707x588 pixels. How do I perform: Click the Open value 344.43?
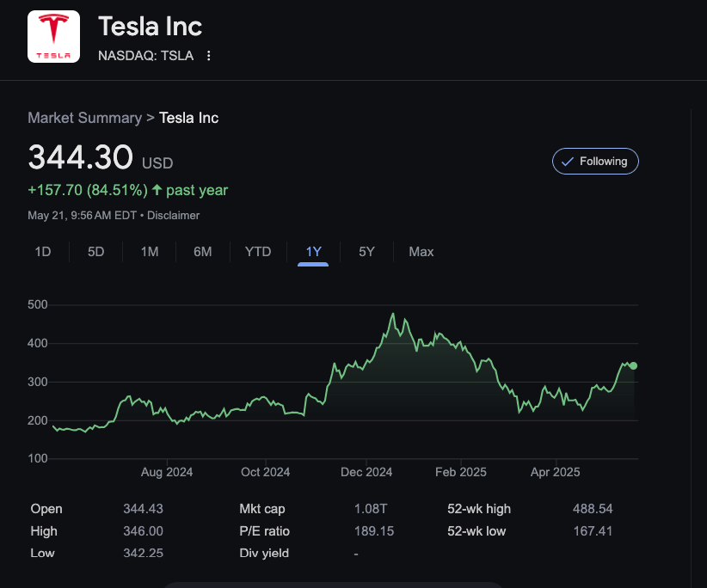144,509
